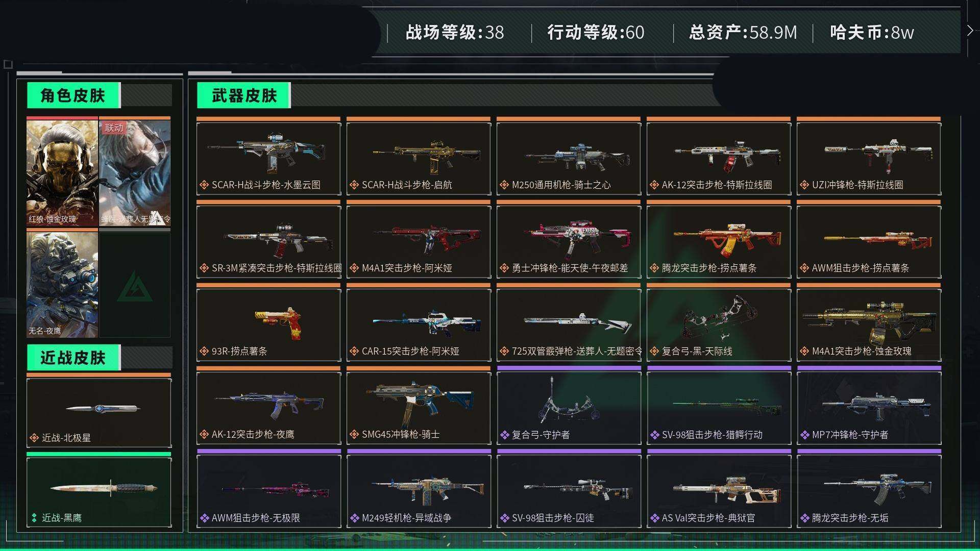
Task: Click the 93R-捞点薯条 pistol skin
Action: tap(268, 325)
